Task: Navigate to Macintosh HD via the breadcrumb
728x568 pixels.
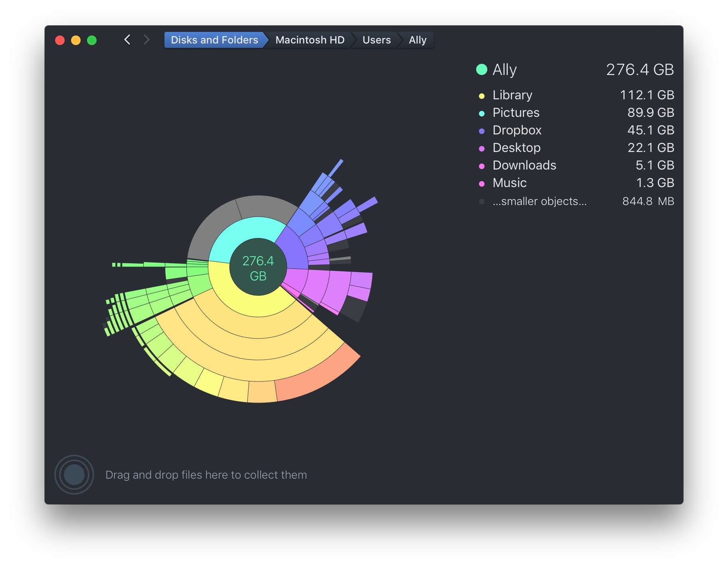Action: click(x=310, y=40)
